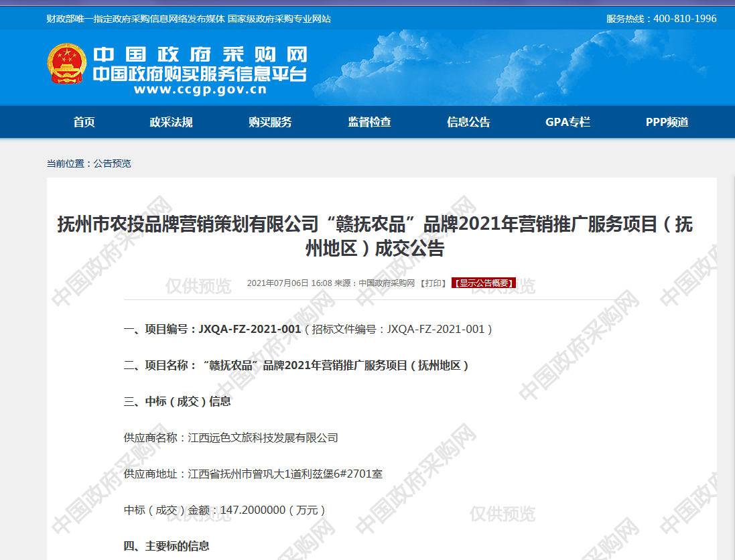735x560 pixels.
Task: Click 公告预览 in the breadcrumb
Action: tap(112, 163)
